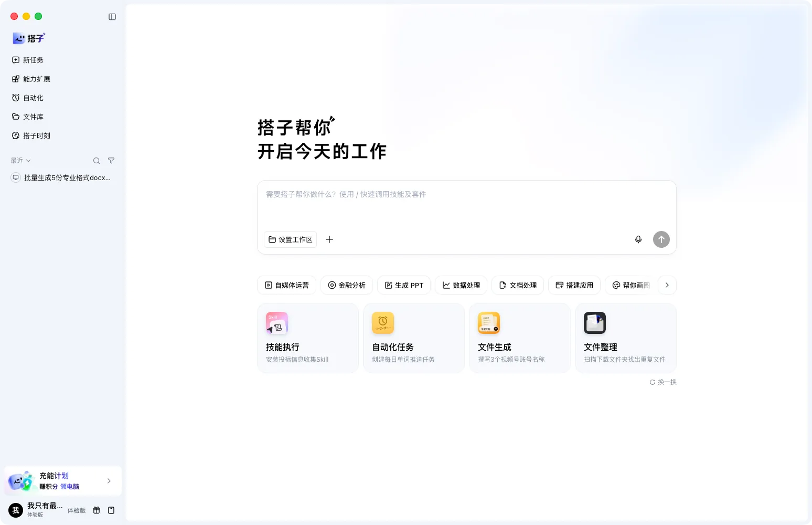Viewport: 812px width, 525px height.
Task: Open the 技能执行 card
Action: coord(308,338)
